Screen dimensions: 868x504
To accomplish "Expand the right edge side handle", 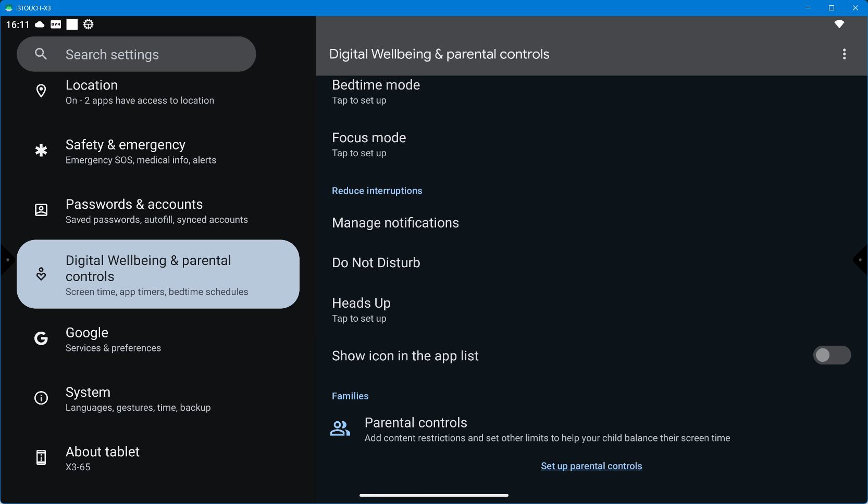I will click(861, 259).
